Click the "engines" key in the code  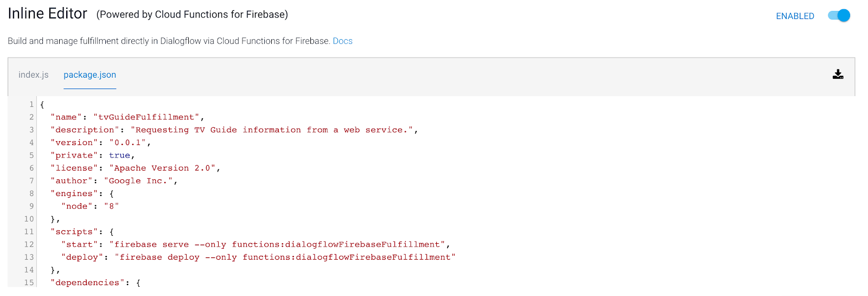pos(74,194)
